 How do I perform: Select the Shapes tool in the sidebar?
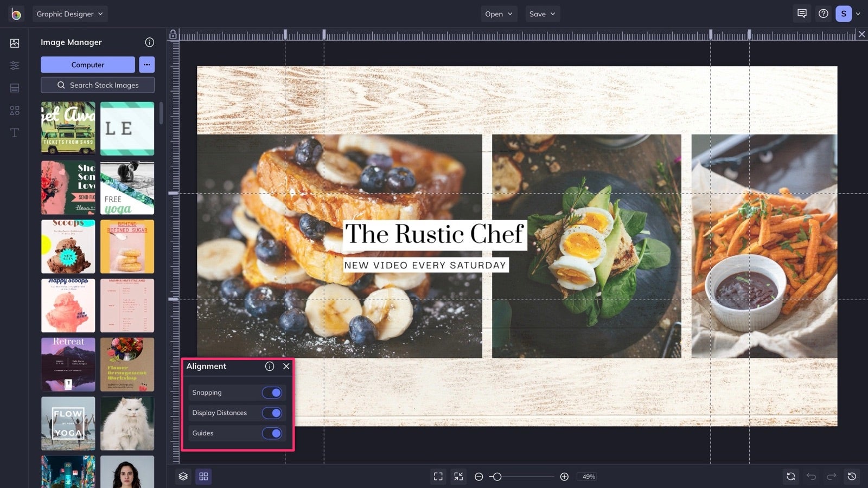click(15, 110)
